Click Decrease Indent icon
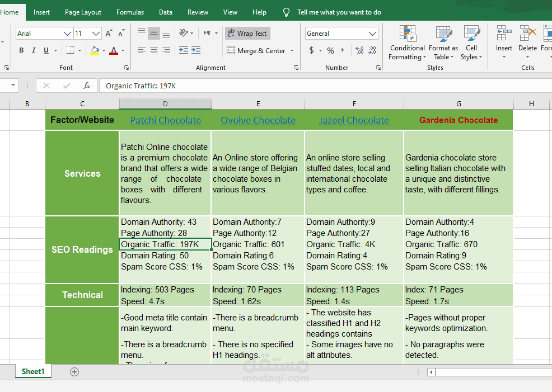The width and height of the screenshot is (552, 392). [x=184, y=50]
